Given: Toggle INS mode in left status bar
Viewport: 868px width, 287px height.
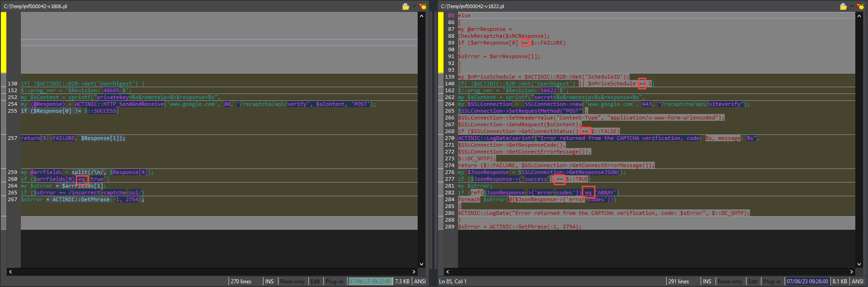Looking at the screenshot, I should click(269, 282).
